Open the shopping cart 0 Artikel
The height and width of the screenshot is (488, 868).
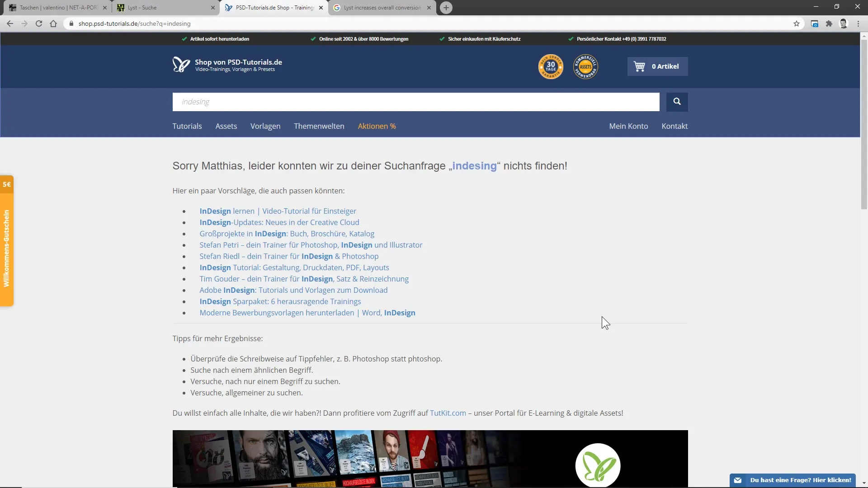[x=657, y=66]
